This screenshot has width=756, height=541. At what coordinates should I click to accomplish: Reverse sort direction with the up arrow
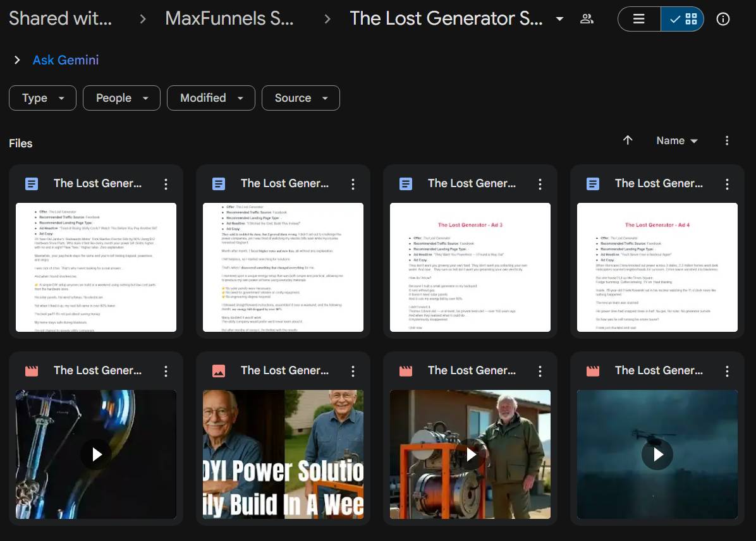628,140
